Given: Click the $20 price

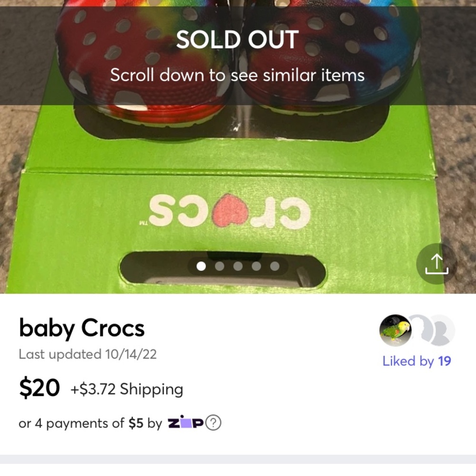Looking at the screenshot, I should coord(39,389).
